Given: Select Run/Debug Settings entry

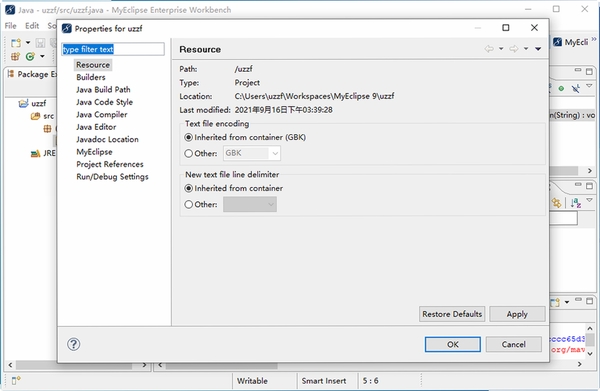Looking at the screenshot, I should click(x=112, y=177).
